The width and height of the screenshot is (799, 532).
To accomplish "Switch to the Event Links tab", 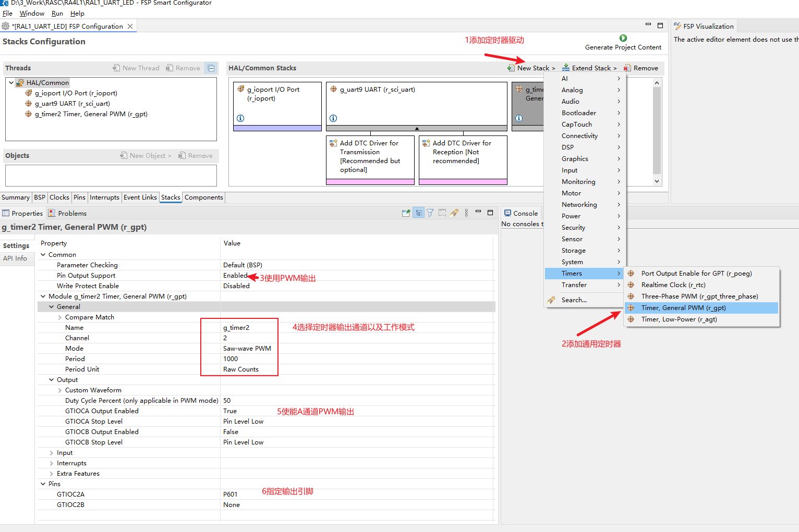I will pos(140,197).
